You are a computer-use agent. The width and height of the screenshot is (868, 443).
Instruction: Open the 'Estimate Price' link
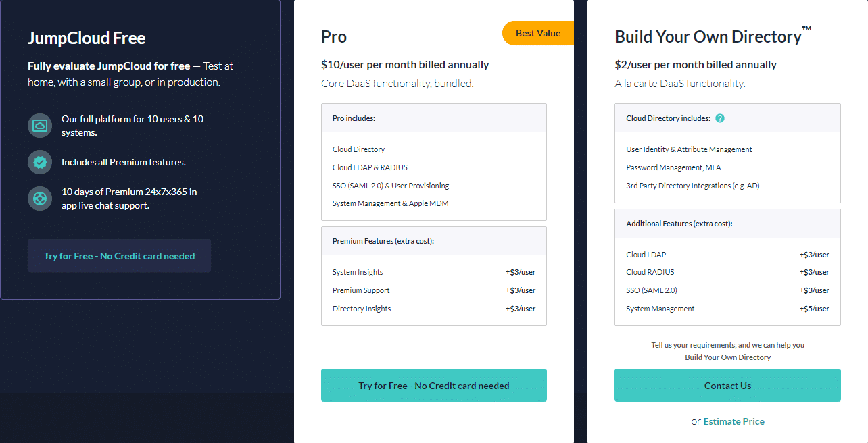pos(733,421)
